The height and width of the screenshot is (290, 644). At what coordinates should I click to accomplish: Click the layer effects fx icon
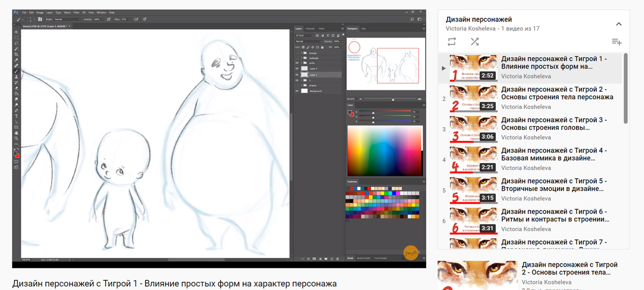point(309,259)
